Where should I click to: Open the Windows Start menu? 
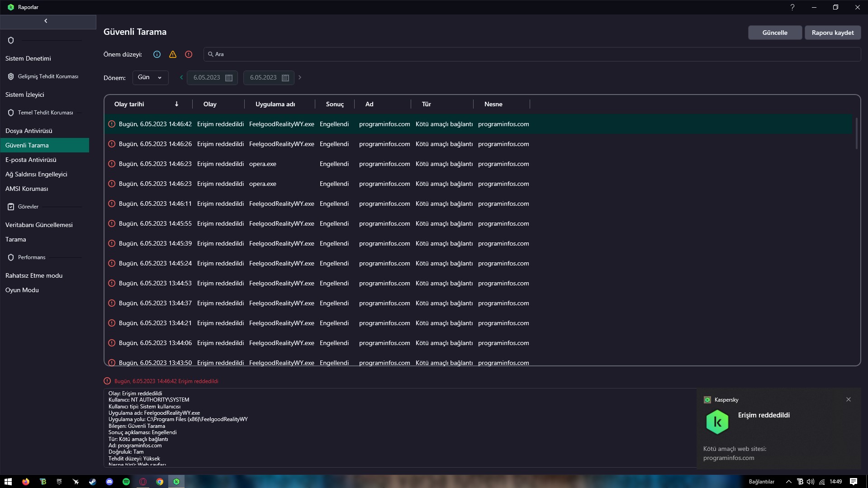pyautogui.click(x=8, y=482)
